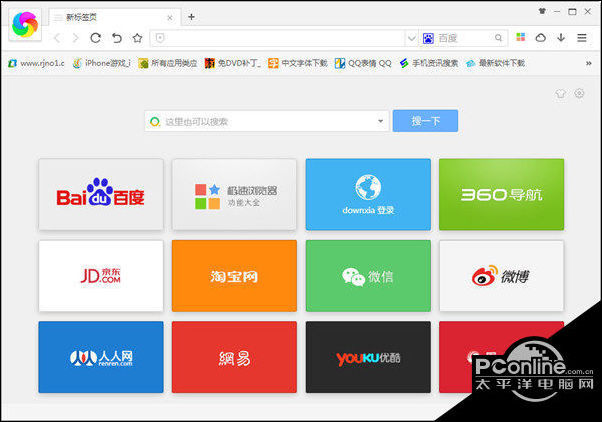Click the 百度 search box in toolbar
The height and width of the screenshot is (422, 602).
tap(465, 38)
